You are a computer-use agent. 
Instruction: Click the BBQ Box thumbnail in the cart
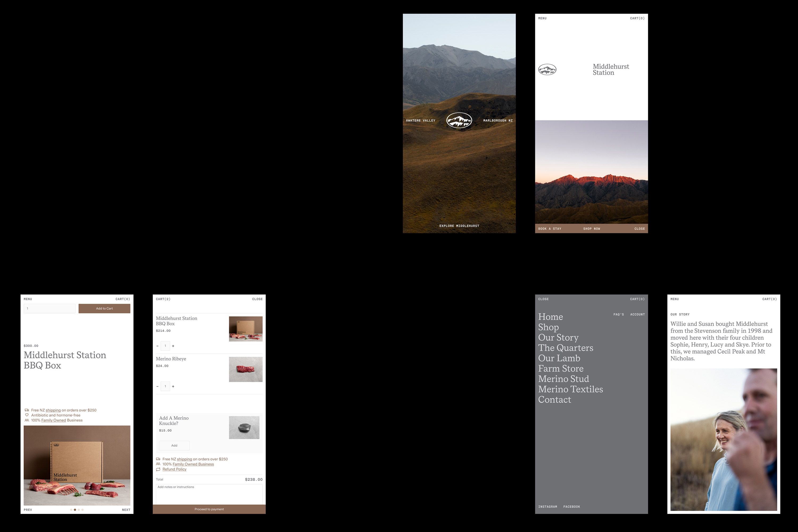pos(246,329)
